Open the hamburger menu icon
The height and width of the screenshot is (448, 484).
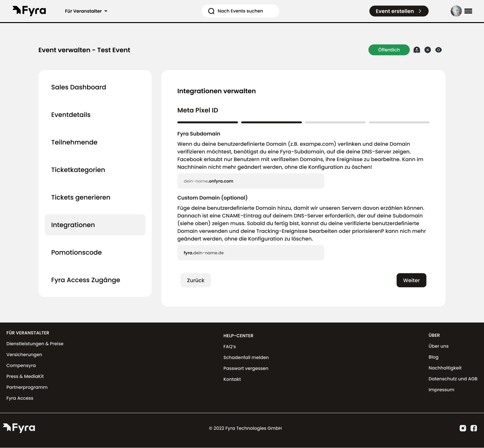point(468,11)
